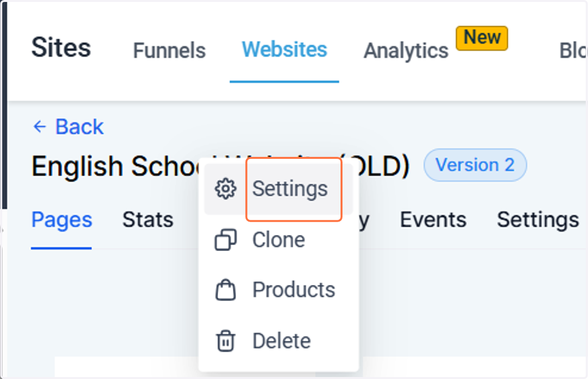
Task: Click the Clone duplicate icon in menu
Action: pos(225,240)
